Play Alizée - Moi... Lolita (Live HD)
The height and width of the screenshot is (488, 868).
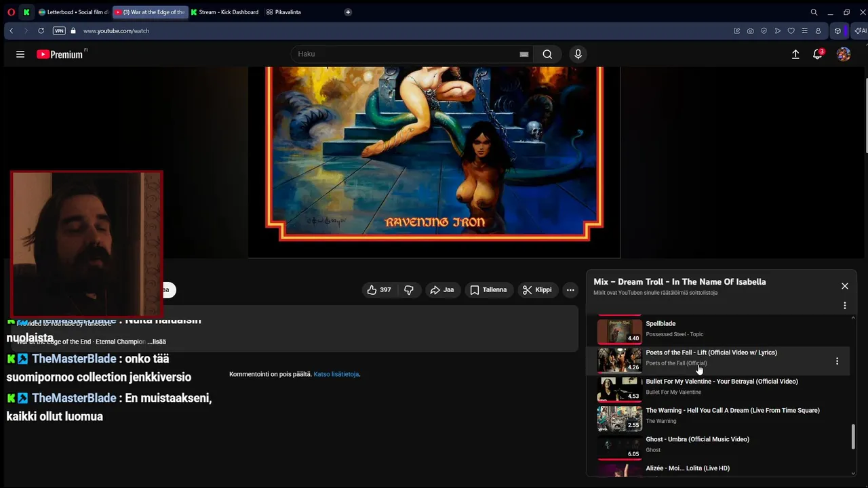click(723, 470)
